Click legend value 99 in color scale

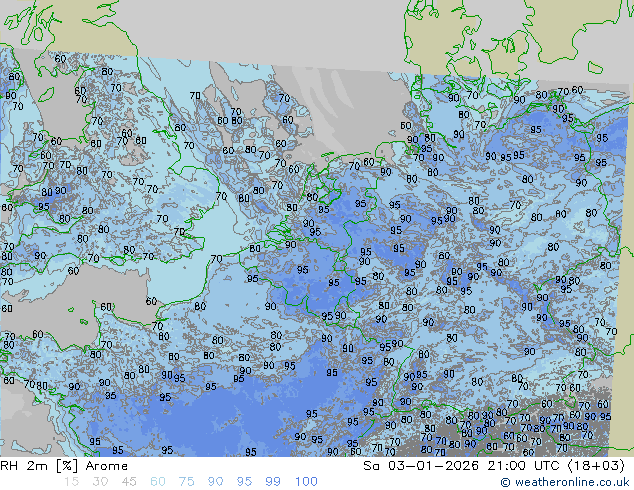tap(273, 482)
